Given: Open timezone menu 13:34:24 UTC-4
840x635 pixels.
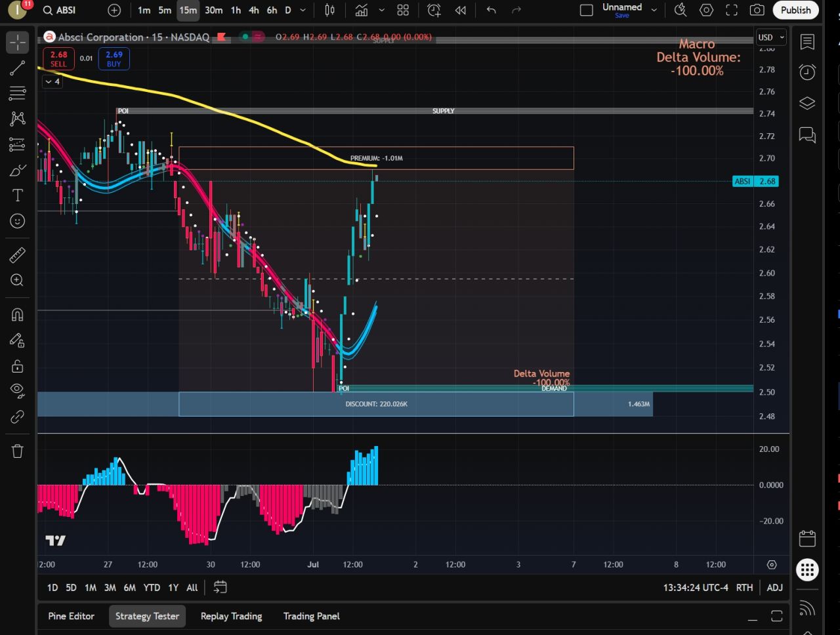Looking at the screenshot, I should click(695, 588).
